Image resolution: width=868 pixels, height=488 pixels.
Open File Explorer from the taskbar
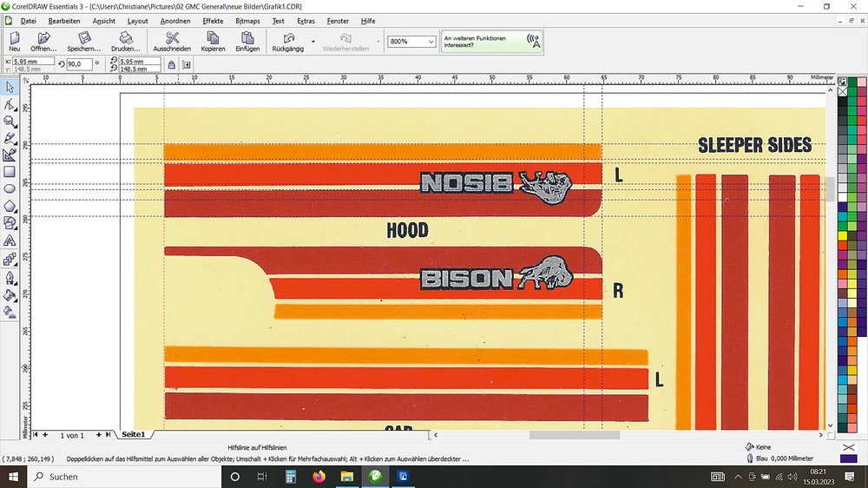tap(347, 477)
